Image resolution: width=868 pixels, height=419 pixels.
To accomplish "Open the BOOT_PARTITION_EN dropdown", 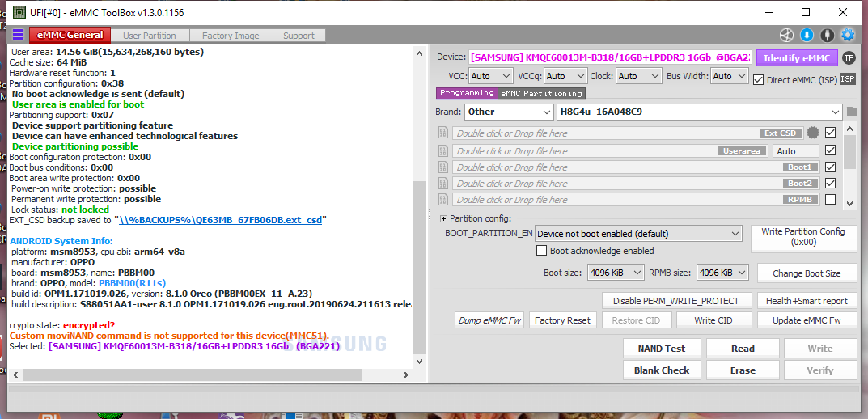I will (x=638, y=234).
